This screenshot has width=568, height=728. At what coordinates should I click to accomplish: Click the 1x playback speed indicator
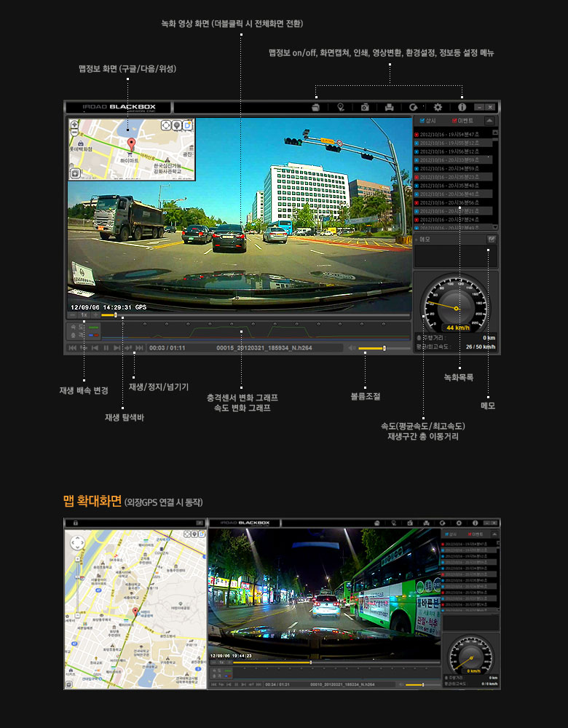point(84,315)
